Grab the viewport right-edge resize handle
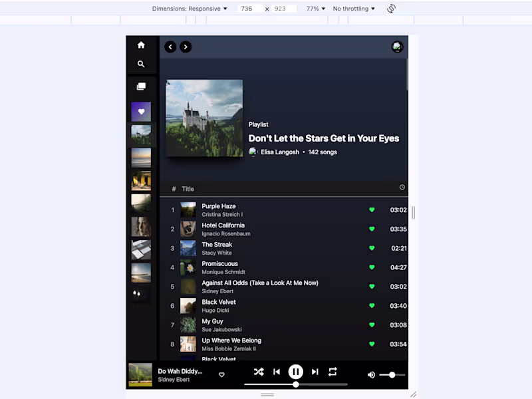The width and height of the screenshot is (532, 399). pos(413,212)
